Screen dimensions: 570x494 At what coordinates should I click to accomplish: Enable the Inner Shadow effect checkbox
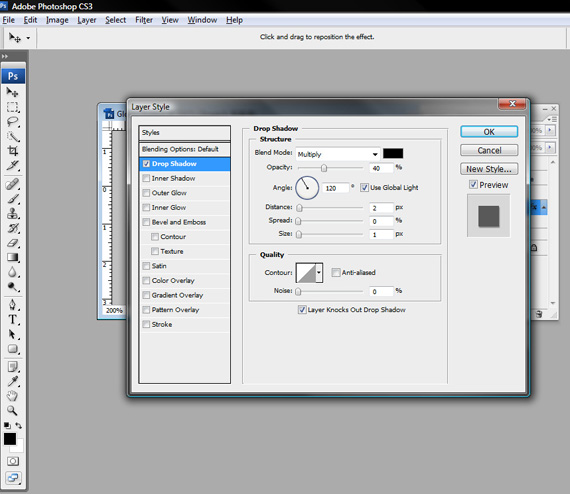(x=146, y=178)
